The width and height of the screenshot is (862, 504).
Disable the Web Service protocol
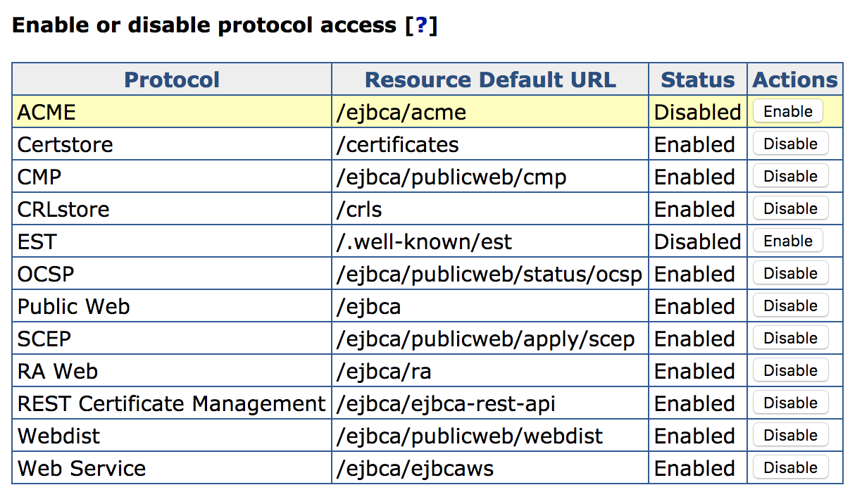(790, 468)
